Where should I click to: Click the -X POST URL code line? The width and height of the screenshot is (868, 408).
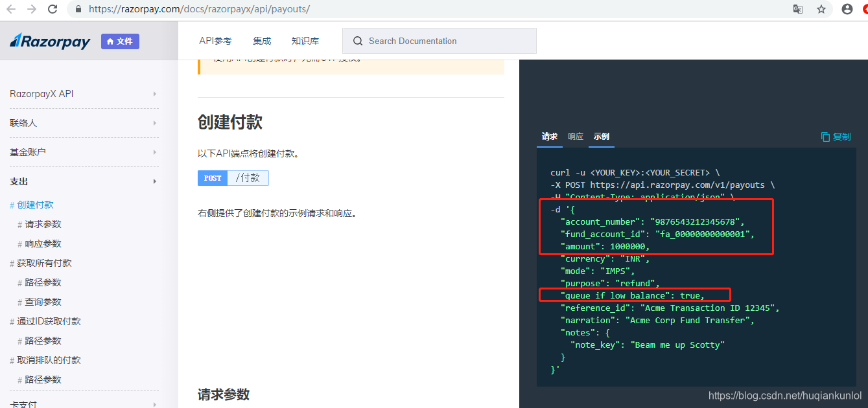(x=662, y=185)
